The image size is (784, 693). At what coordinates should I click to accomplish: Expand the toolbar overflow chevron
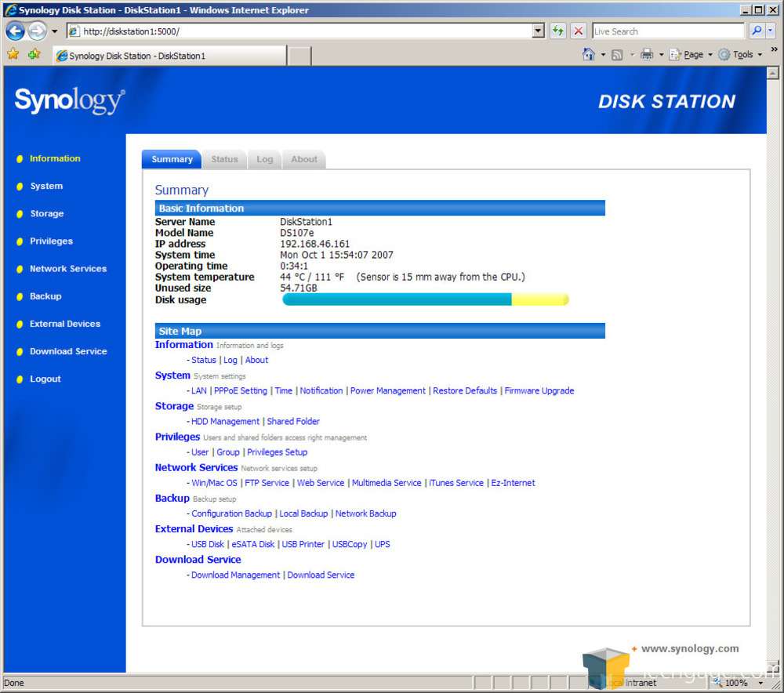774,49
